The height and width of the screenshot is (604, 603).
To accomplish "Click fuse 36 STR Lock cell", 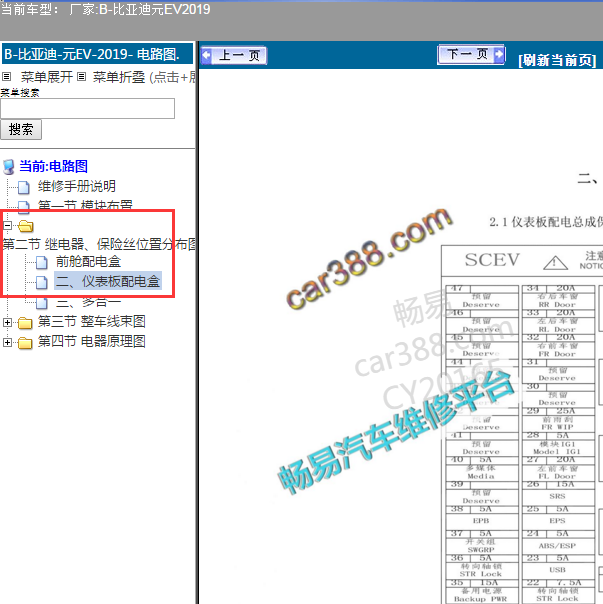I will pos(482,566).
